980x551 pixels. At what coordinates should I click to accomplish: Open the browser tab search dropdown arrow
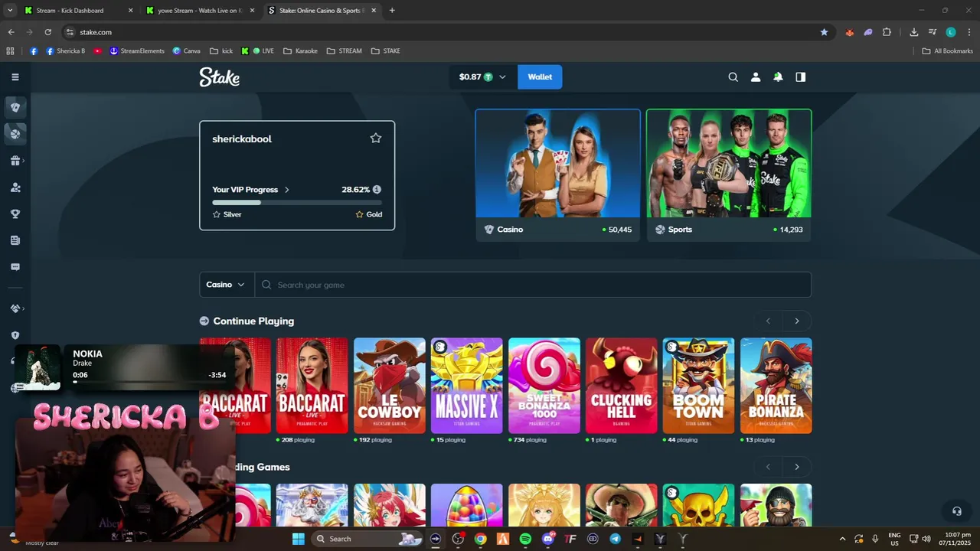coord(10,11)
